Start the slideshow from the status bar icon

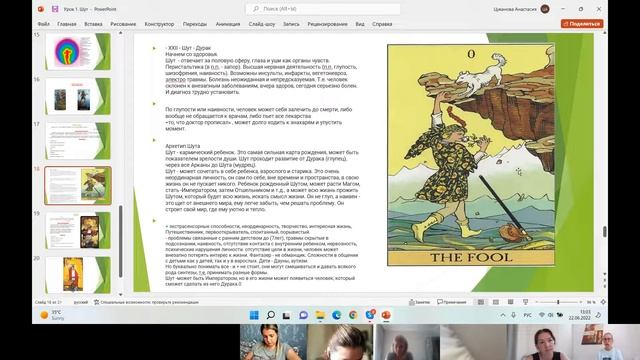click(525, 302)
